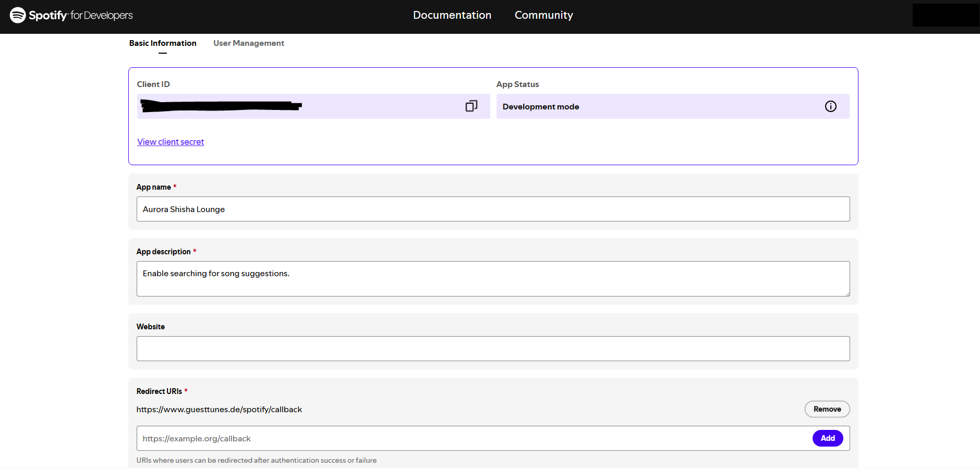Open the Community menu item
This screenshot has width=980, height=469.
(x=544, y=15)
